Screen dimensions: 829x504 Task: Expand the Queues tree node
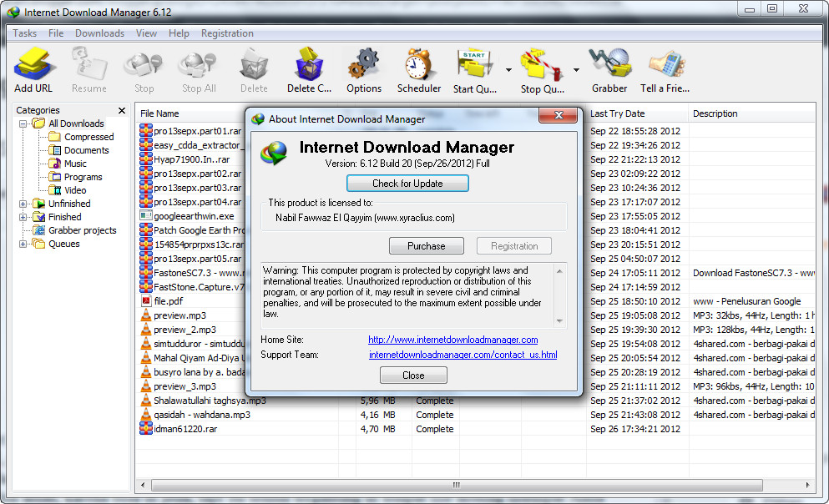click(x=23, y=244)
